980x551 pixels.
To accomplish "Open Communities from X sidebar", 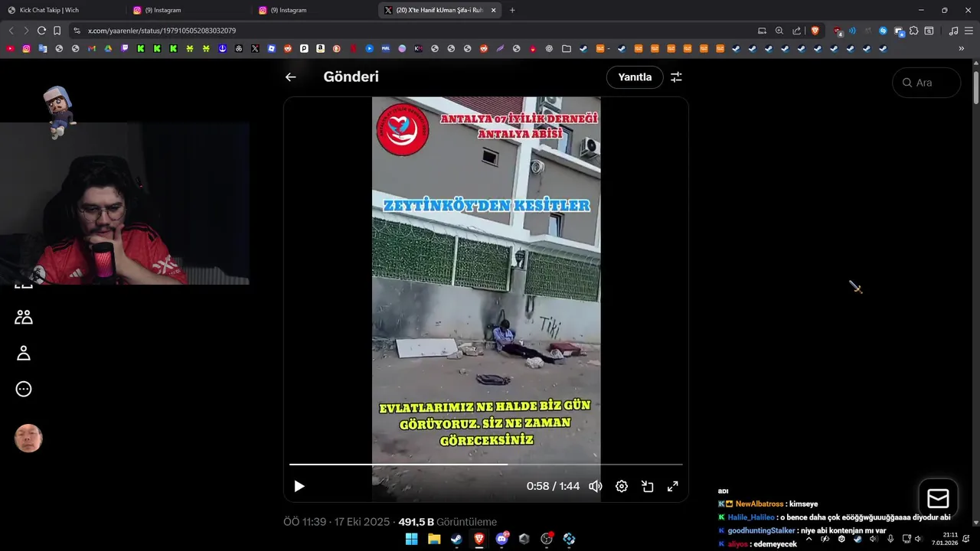I will (24, 317).
